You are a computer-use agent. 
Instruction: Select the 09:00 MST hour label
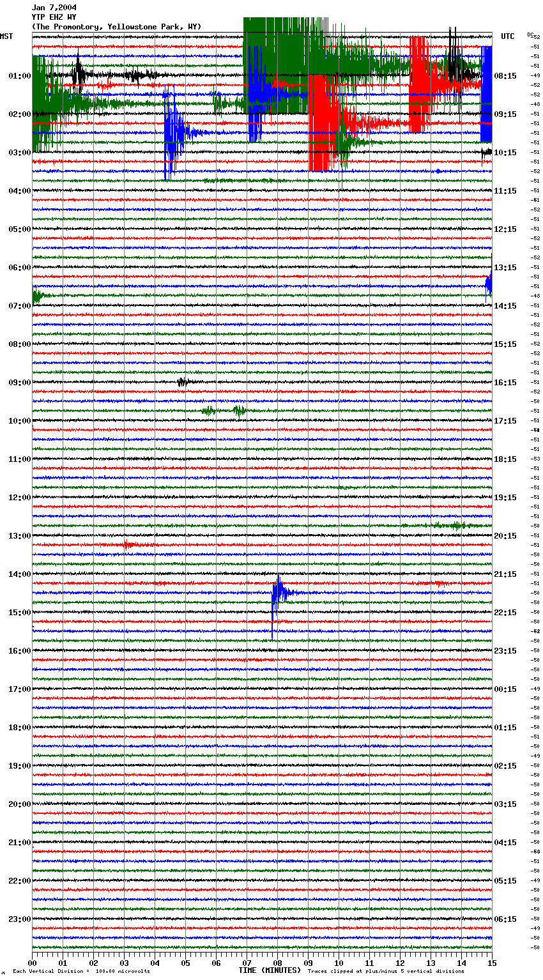tap(20, 383)
